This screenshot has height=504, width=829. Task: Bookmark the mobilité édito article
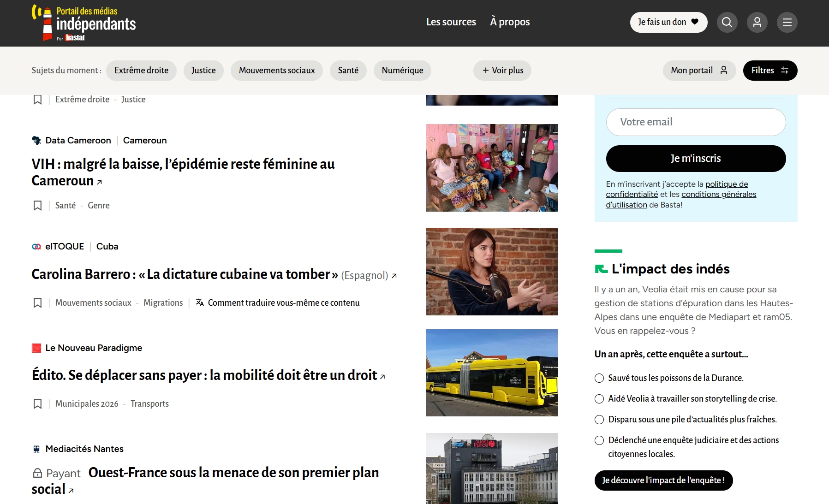click(38, 404)
